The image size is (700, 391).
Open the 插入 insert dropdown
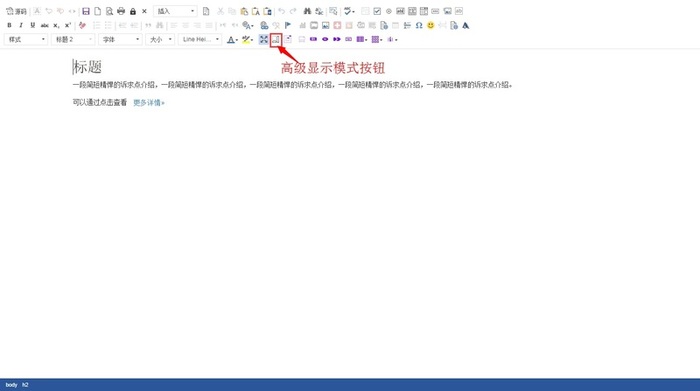tap(175, 11)
